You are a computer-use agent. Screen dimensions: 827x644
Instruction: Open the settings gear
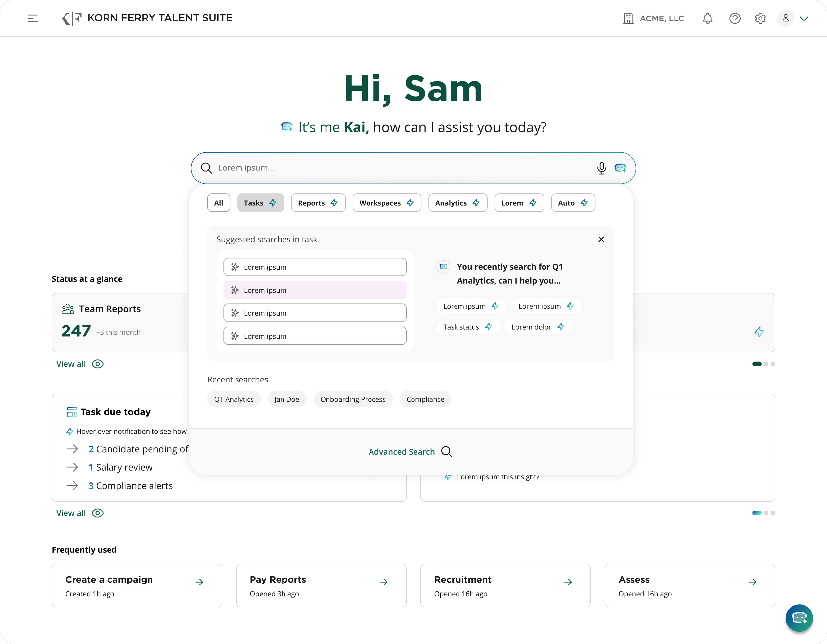pos(760,18)
